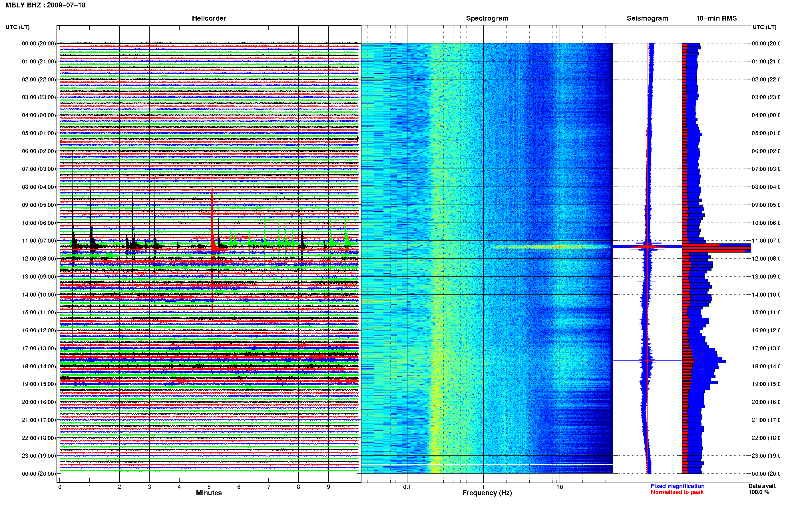Screen dimensions: 812x508
Task: Click the Helicorder panel heading
Action: point(209,18)
